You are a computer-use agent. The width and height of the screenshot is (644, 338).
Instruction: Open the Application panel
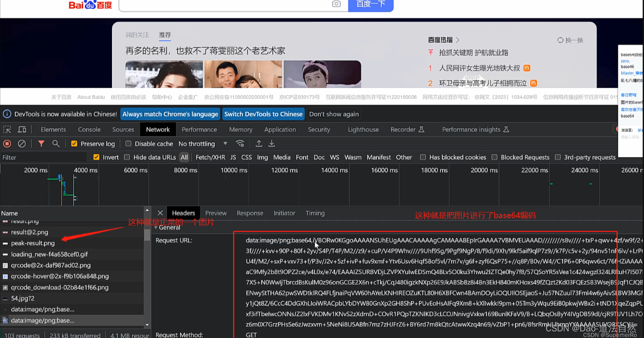coord(279,129)
